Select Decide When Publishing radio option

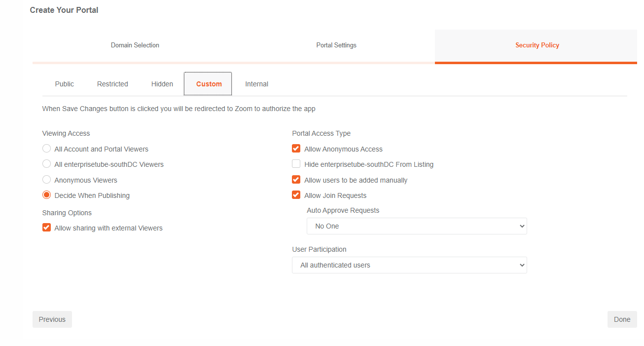click(47, 195)
